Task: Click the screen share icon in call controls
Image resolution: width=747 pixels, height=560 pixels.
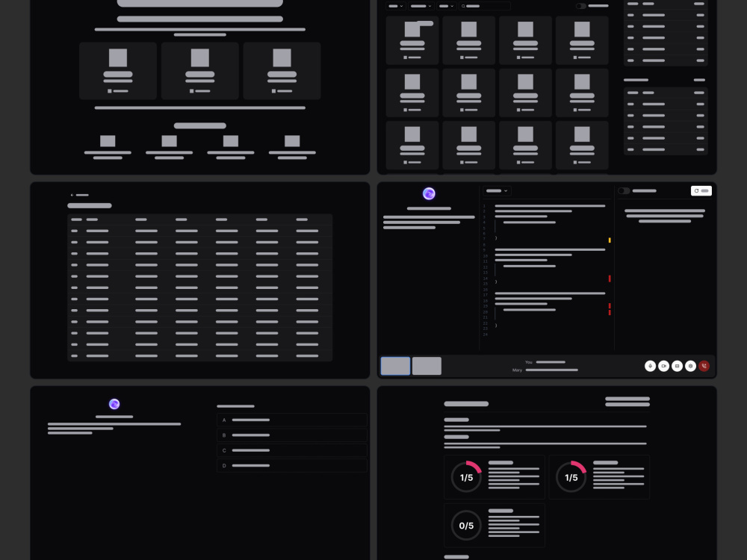Action: coord(677,366)
